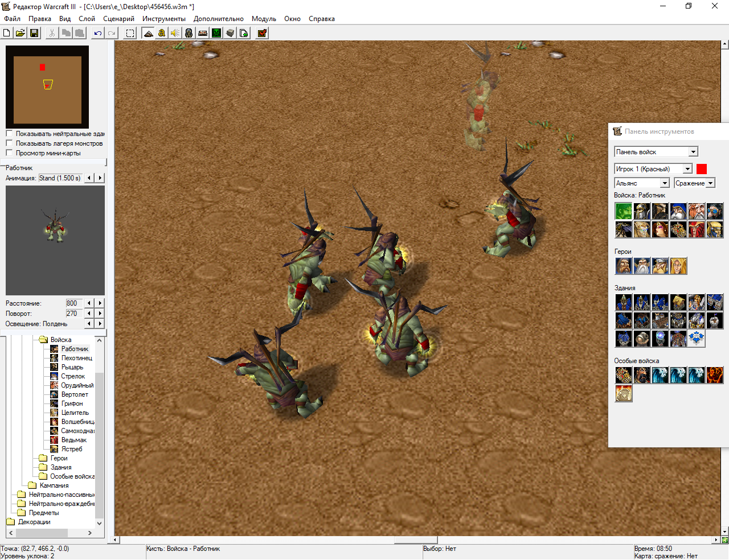This screenshot has width=729, height=560.
Task: Open the Инструменты menu
Action: click(164, 19)
